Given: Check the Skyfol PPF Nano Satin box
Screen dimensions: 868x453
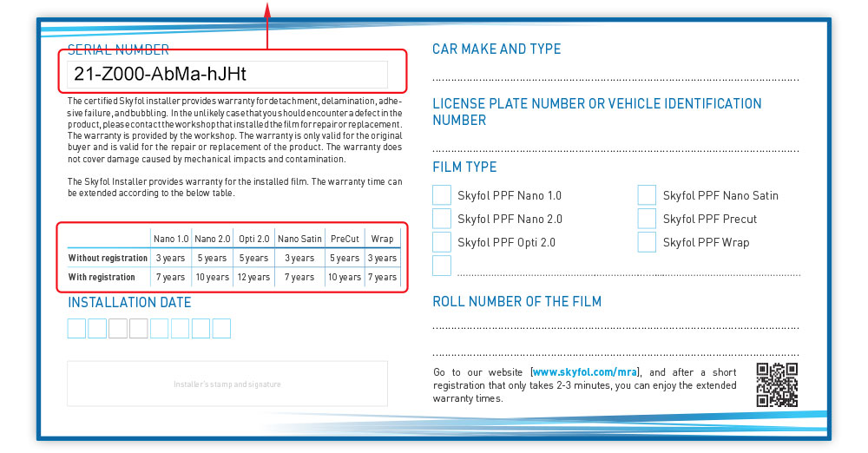Looking at the screenshot, I should tap(647, 195).
